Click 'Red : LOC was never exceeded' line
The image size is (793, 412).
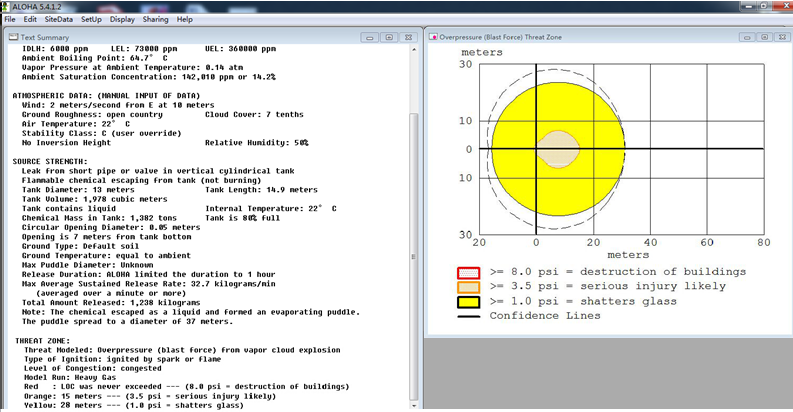click(187, 386)
